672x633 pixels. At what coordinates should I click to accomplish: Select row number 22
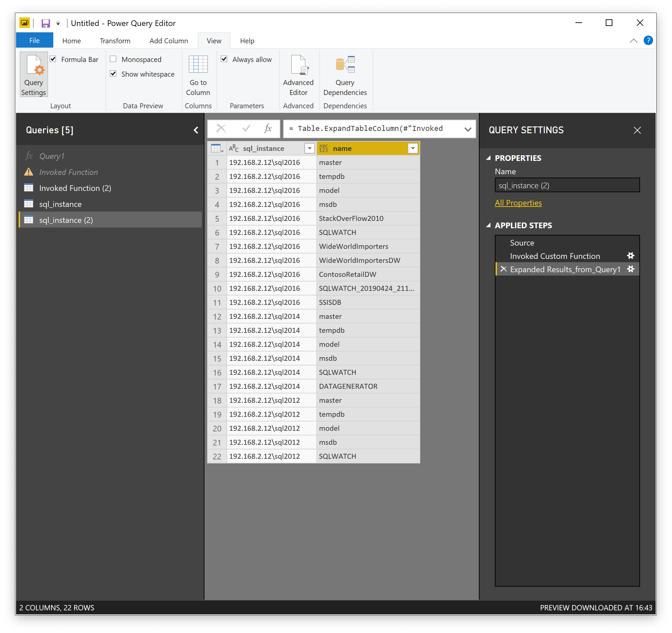click(217, 456)
